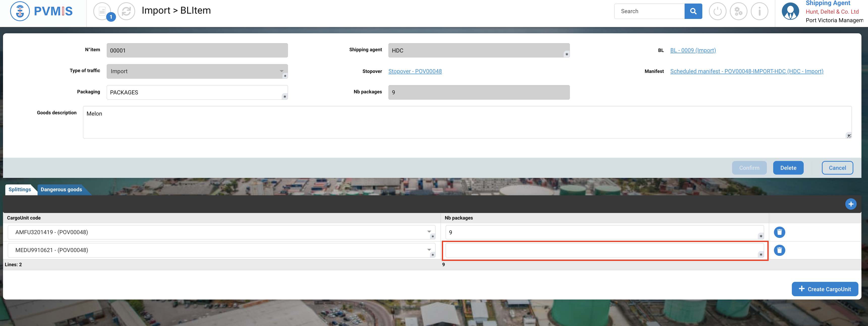This screenshot has width=868, height=326.
Task: Switch to the Dangerous goods tab
Action: pos(61,189)
